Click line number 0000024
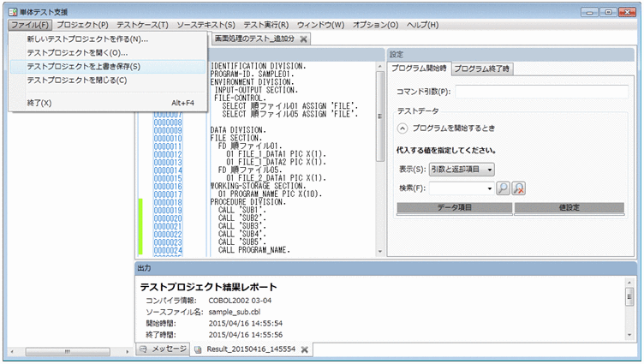 168,251
